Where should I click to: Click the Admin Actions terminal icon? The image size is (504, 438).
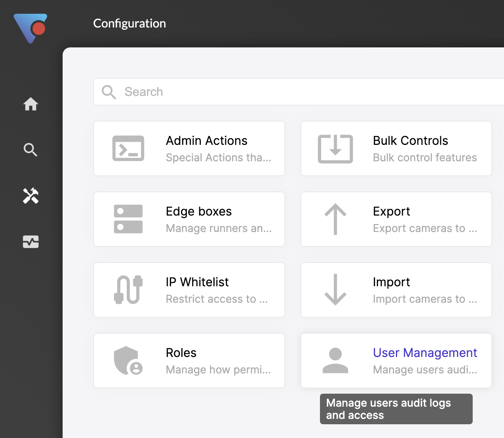[x=128, y=148]
